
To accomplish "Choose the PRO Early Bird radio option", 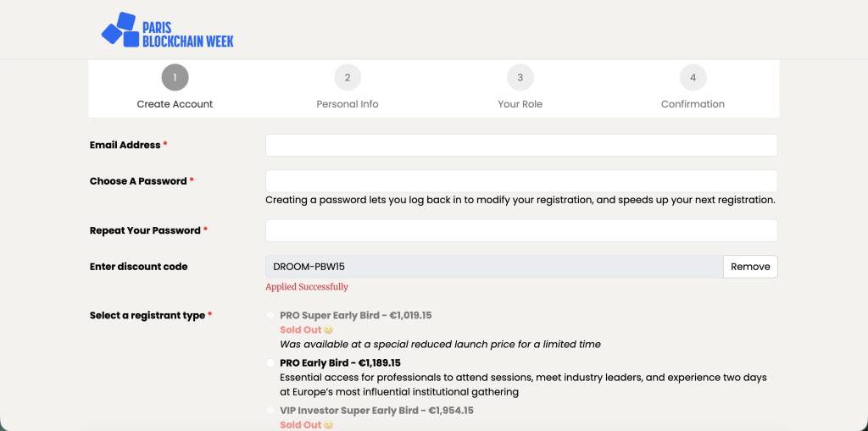I will pyautogui.click(x=271, y=363).
